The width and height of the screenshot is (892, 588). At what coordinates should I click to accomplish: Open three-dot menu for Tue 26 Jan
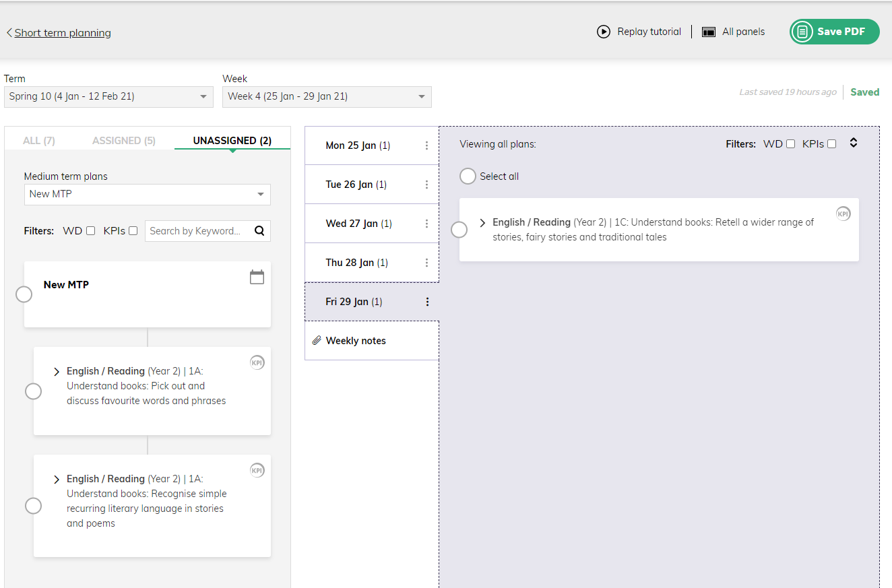pyautogui.click(x=426, y=185)
